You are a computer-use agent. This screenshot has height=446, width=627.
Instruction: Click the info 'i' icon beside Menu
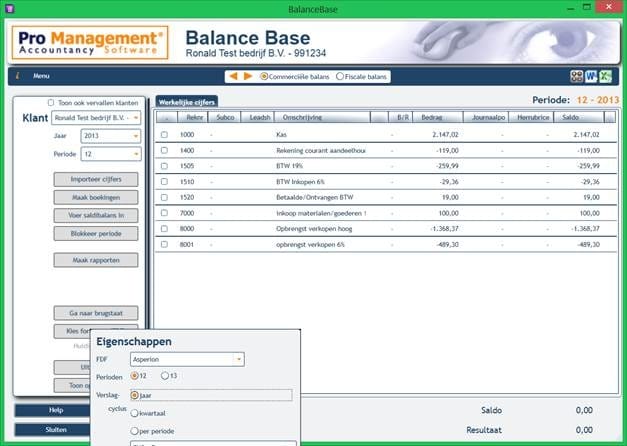17,76
